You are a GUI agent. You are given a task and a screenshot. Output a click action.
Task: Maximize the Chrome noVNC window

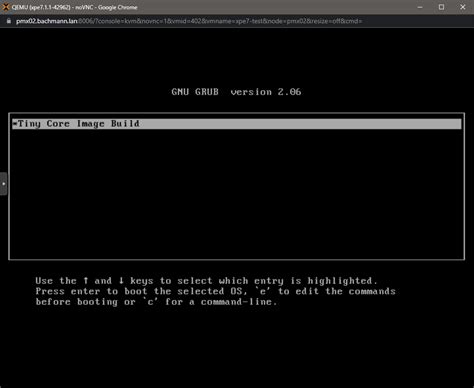(x=441, y=7)
